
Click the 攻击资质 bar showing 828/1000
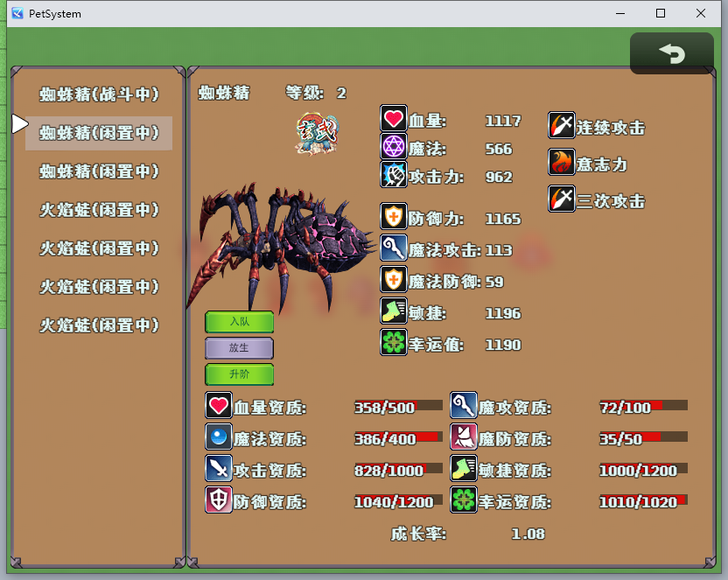tap(398, 469)
